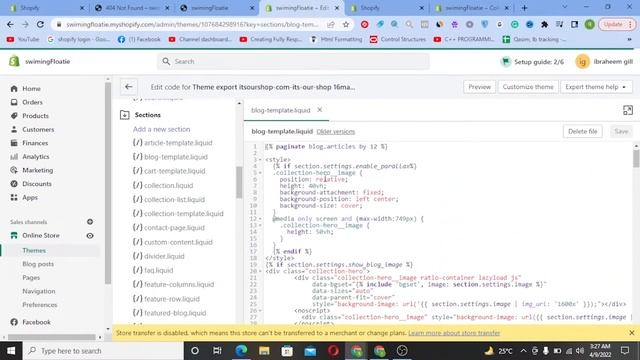Click Windows taskbar search box

point(103,351)
